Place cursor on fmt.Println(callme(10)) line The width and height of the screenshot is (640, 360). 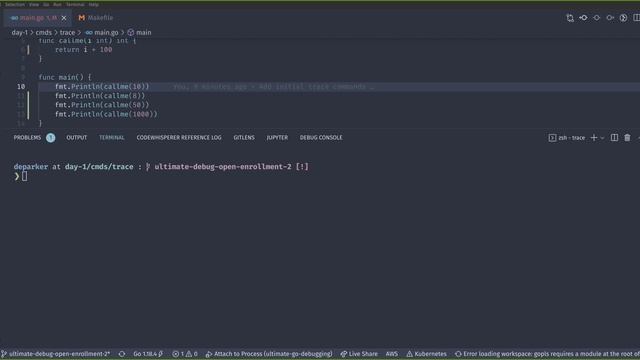102,87
